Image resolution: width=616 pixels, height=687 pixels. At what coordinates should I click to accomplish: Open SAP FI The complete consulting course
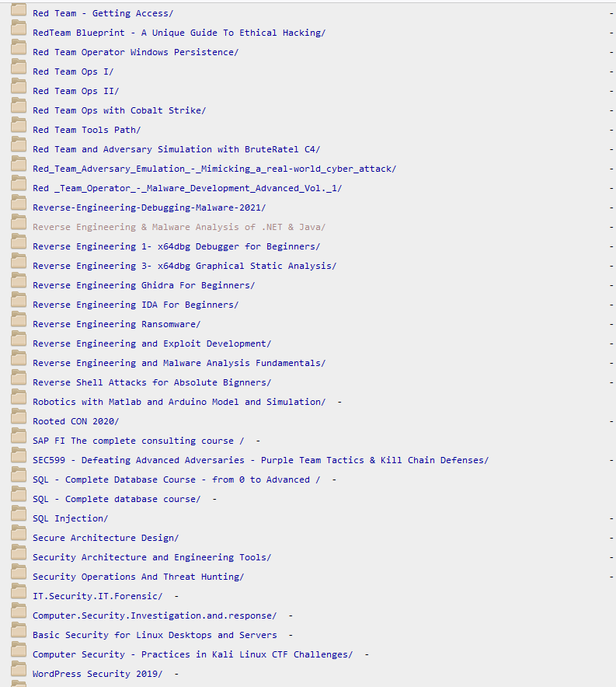pyautogui.click(x=138, y=441)
